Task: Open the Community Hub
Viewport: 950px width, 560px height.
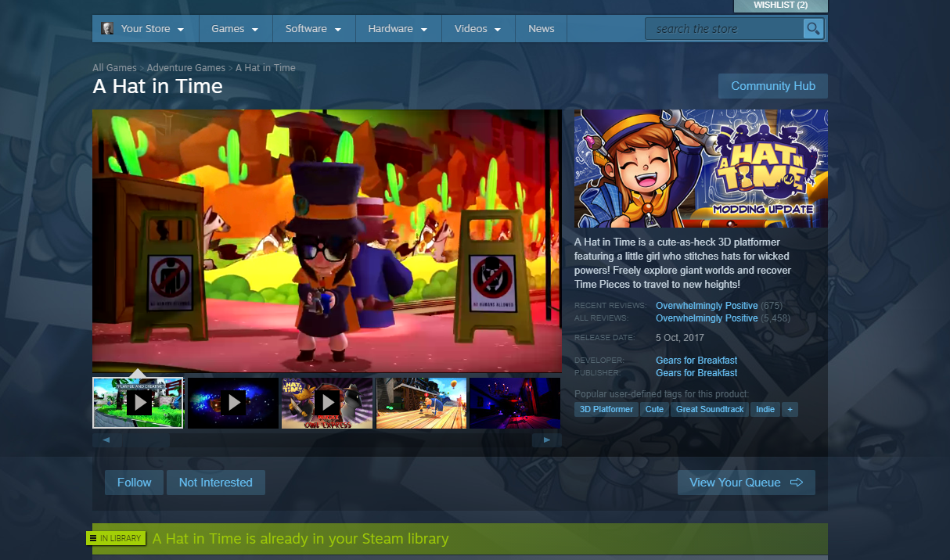Action: [773, 86]
